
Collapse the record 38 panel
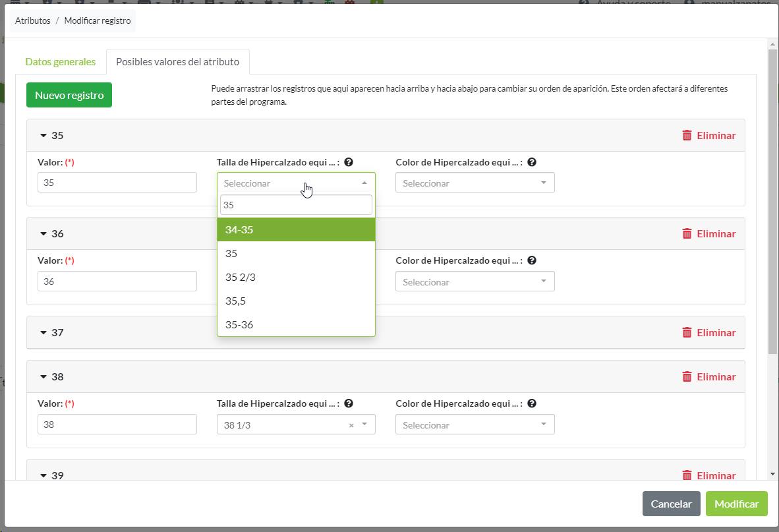44,377
